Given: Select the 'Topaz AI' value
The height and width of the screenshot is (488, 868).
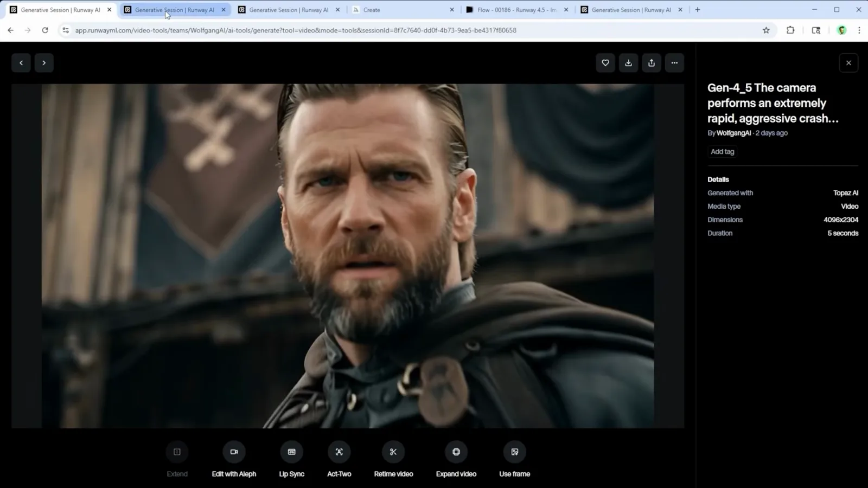Looking at the screenshot, I should pyautogui.click(x=846, y=193).
